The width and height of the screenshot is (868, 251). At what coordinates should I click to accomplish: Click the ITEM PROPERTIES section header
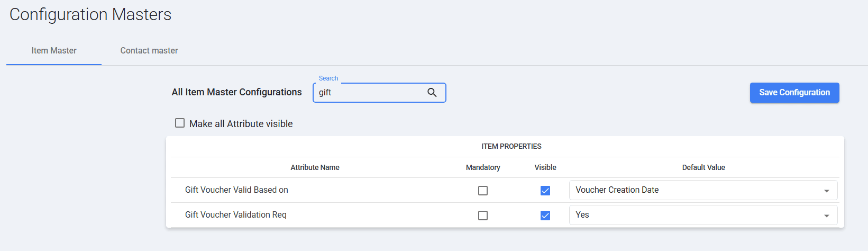point(511,146)
